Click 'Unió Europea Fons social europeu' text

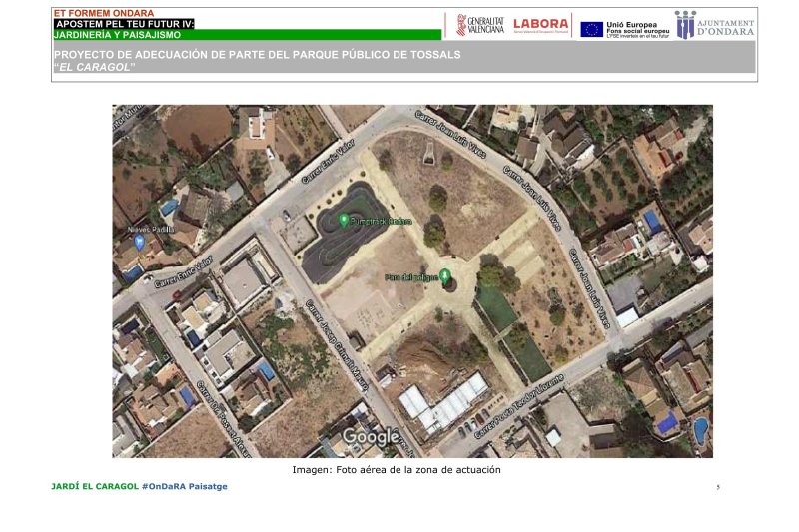tap(637, 30)
